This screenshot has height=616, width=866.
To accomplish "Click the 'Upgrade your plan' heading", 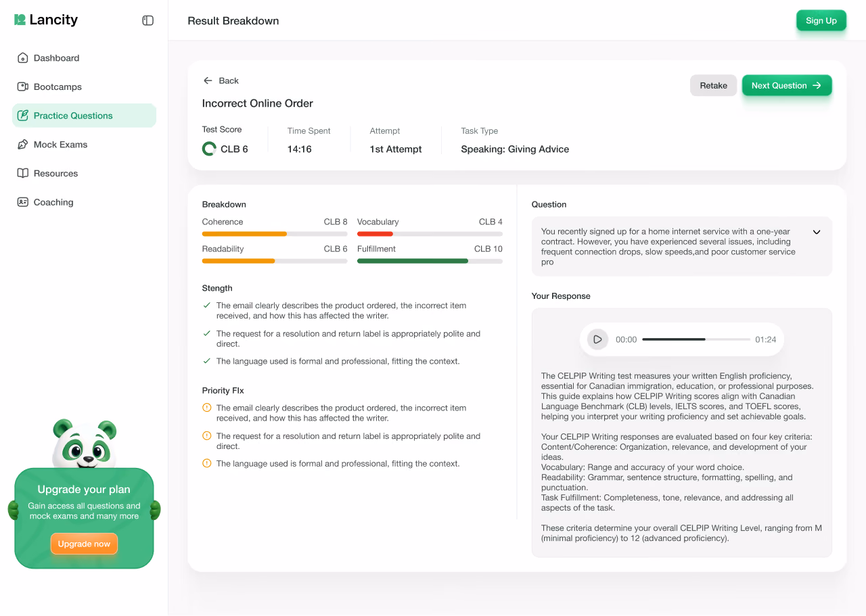I will pyautogui.click(x=84, y=490).
